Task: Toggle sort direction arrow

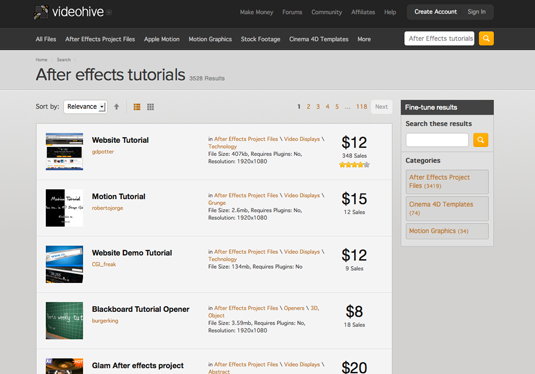Action: pyautogui.click(x=116, y=107)
